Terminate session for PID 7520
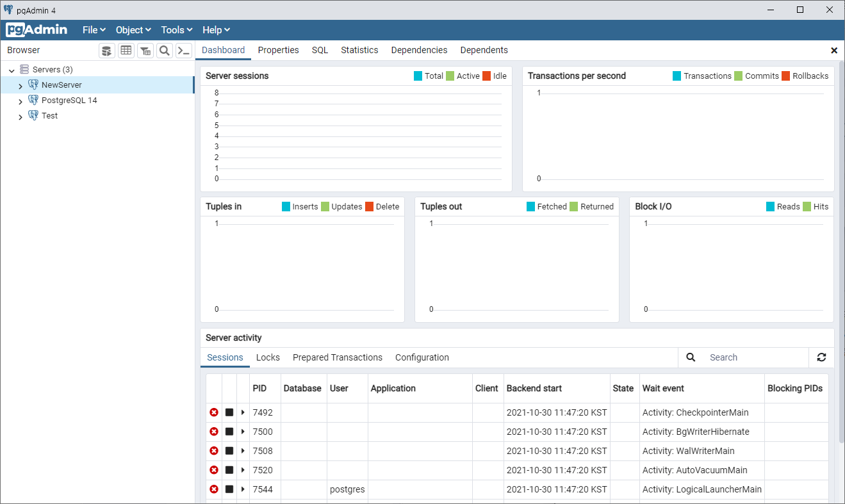845x504 pixels. pos(214,470)
